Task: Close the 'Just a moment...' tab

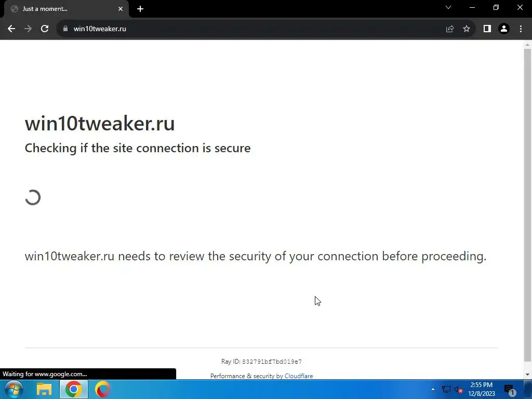Action: [x=121, y=9]
